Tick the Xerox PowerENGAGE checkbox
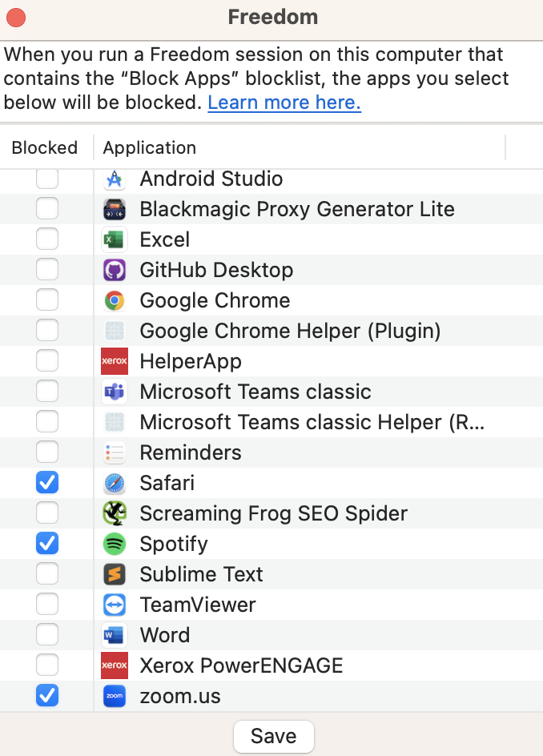The height and width of the screenshot is (756, 543). point(47,666)
